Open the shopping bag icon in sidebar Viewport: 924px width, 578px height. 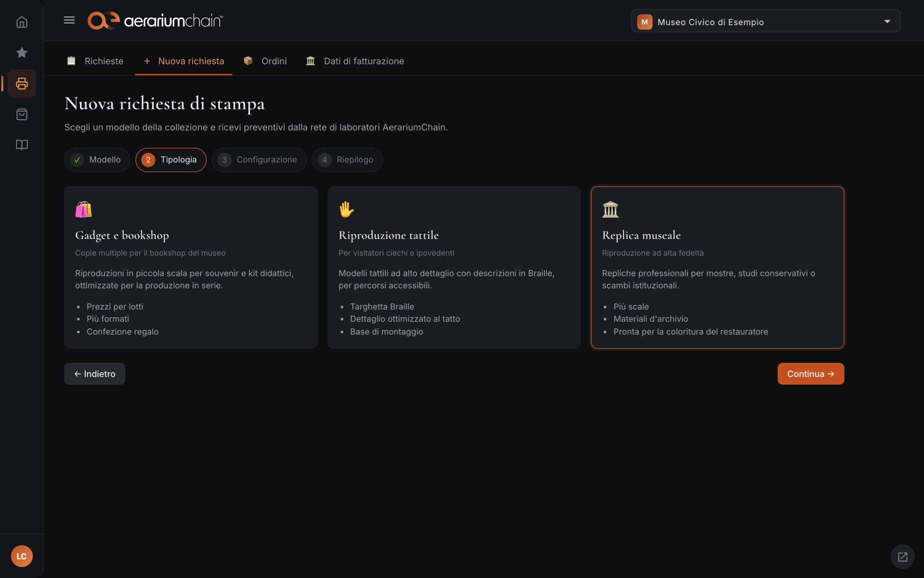pyautogui.click(x=22, y=114)
